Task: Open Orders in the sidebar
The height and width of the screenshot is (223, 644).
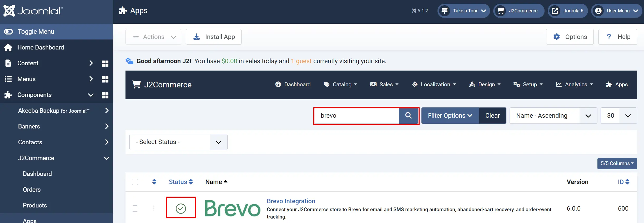Action: pyautogui.click(x=32, y=190)
